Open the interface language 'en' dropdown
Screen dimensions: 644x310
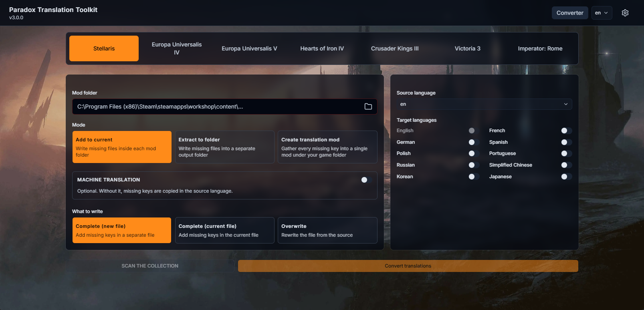pyautogui.click(x=602, y=13)
